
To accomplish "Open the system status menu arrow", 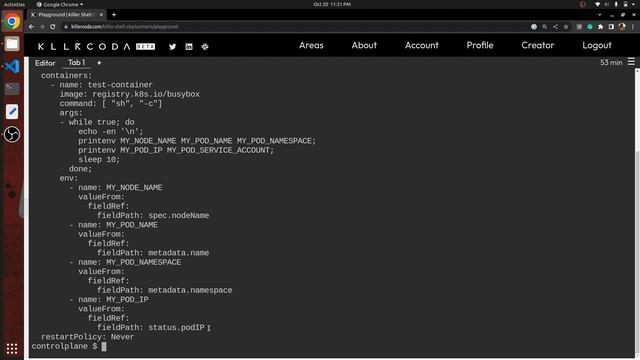I will [x=634, y=4].
